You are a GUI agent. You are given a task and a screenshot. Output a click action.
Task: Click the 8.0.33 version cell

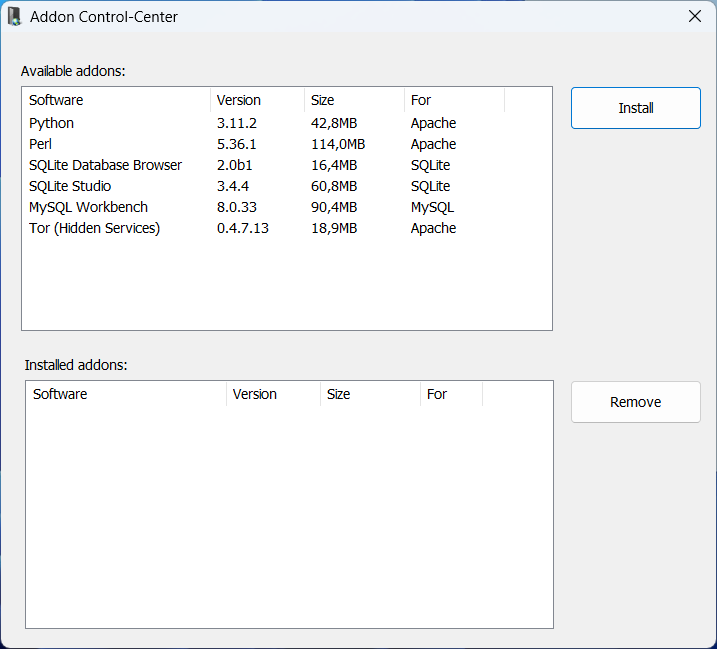point(237,207)
